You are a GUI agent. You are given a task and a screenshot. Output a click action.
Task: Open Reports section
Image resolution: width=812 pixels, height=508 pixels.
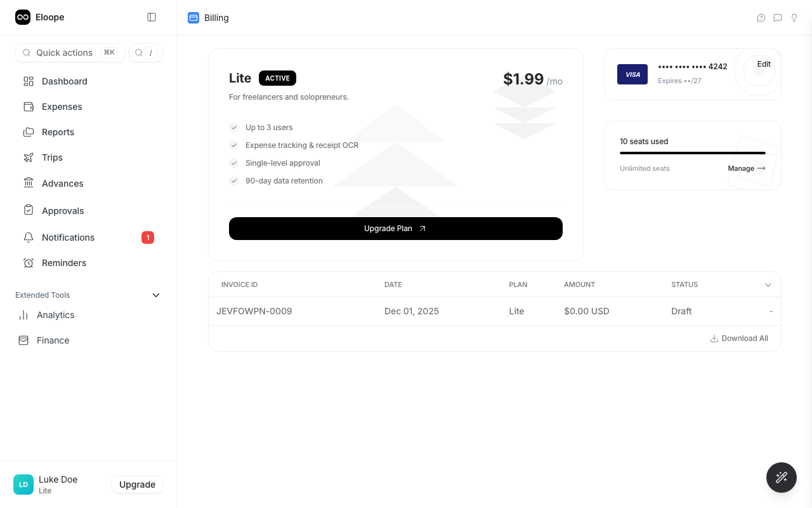89,132
